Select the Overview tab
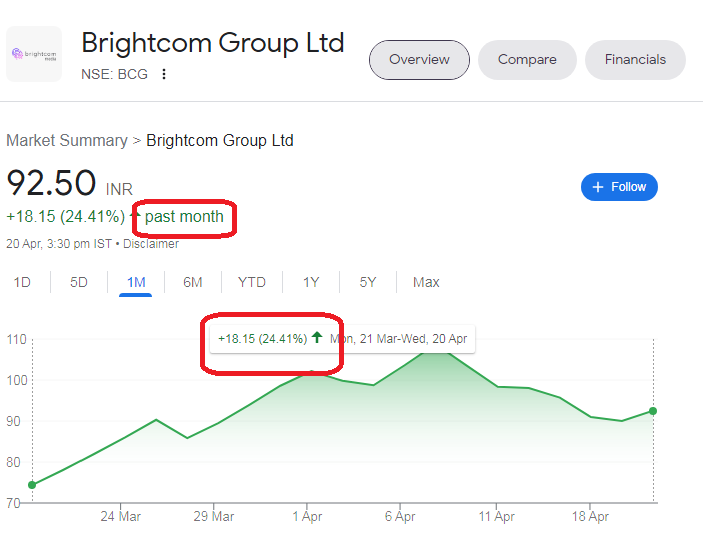This screenshot has width=703, height=541. tap(419, 60)
